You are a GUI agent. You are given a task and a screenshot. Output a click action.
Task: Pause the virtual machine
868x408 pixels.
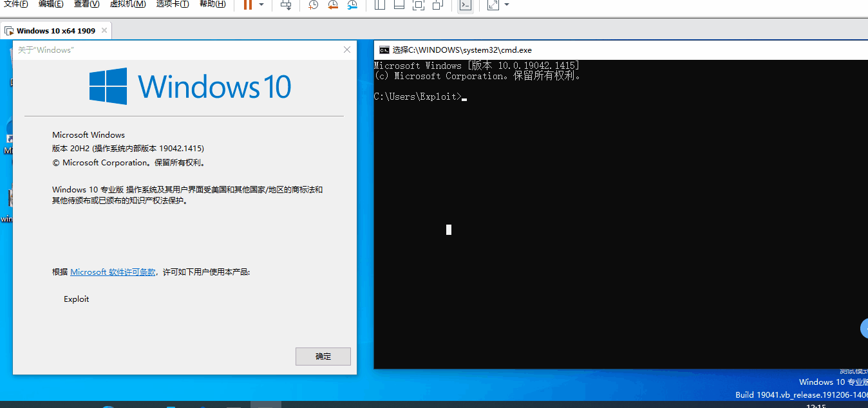tap(248, 5)
